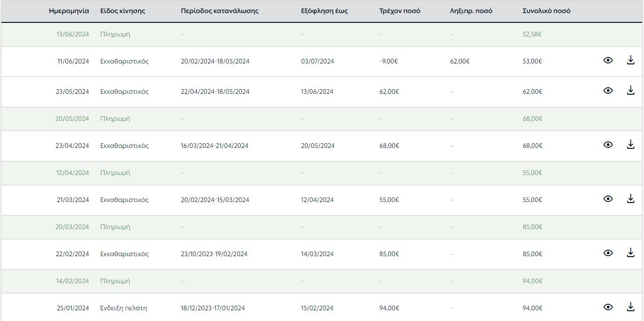644x321 pixels.
Task: Select the Ένδειξη πελάτη movement type
Action: (x=124, y=308)
